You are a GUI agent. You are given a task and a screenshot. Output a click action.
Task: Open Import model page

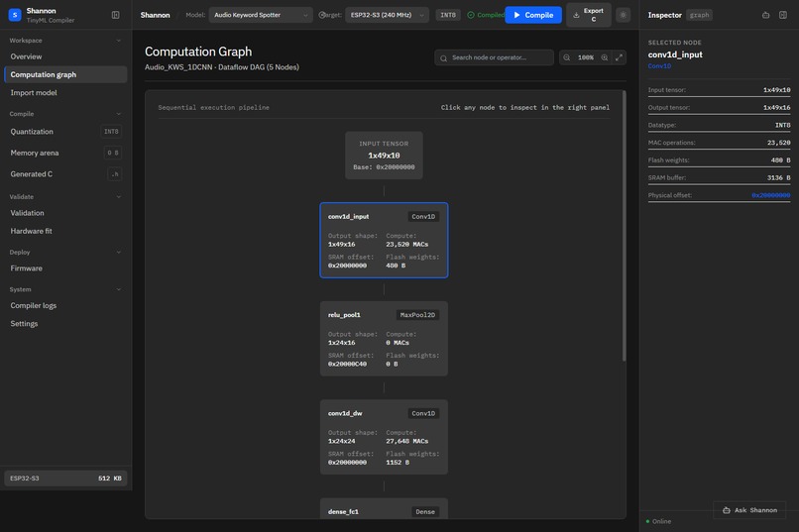65,93
